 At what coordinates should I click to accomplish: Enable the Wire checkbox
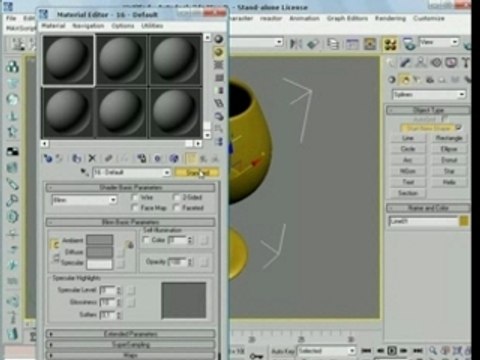coord(135,197)
